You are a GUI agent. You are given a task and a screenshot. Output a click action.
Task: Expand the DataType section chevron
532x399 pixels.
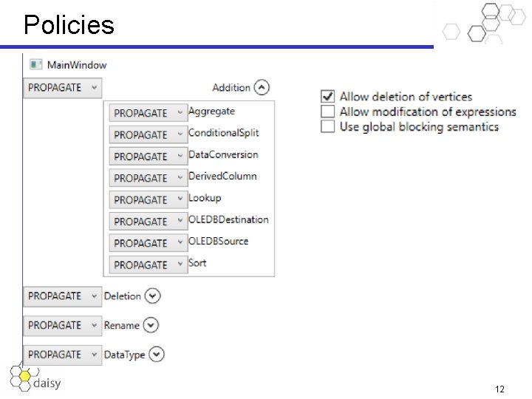[157, 355]
